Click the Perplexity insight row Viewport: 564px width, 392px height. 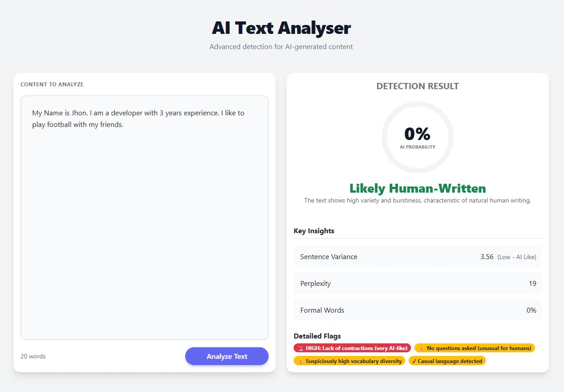tap(417, 284)
